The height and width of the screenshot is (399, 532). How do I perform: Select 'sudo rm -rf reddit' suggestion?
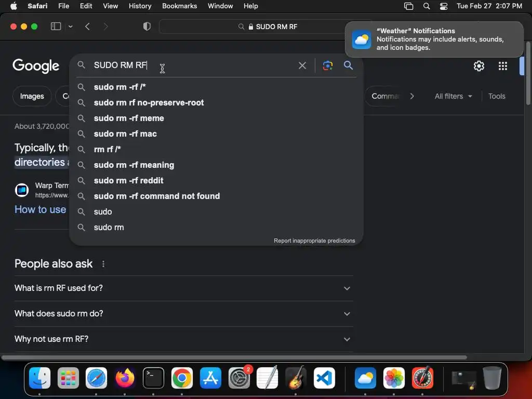(x=216, y=180)
